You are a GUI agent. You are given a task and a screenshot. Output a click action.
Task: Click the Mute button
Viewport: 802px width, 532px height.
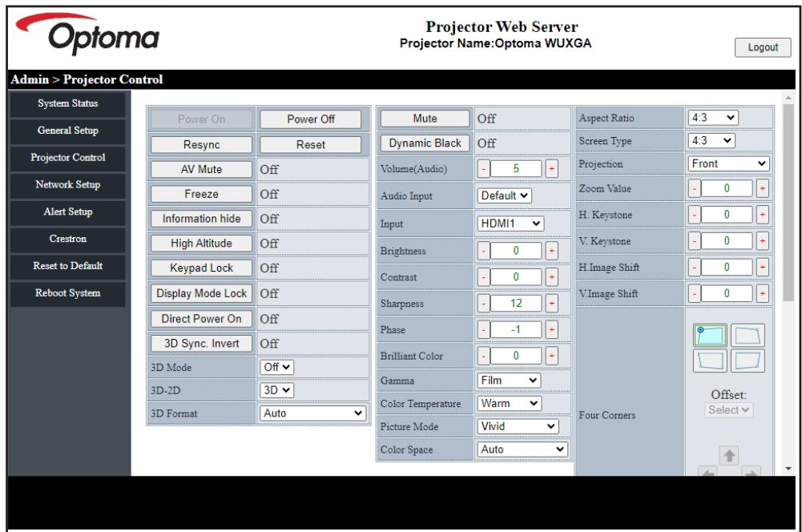click(425, 118)
